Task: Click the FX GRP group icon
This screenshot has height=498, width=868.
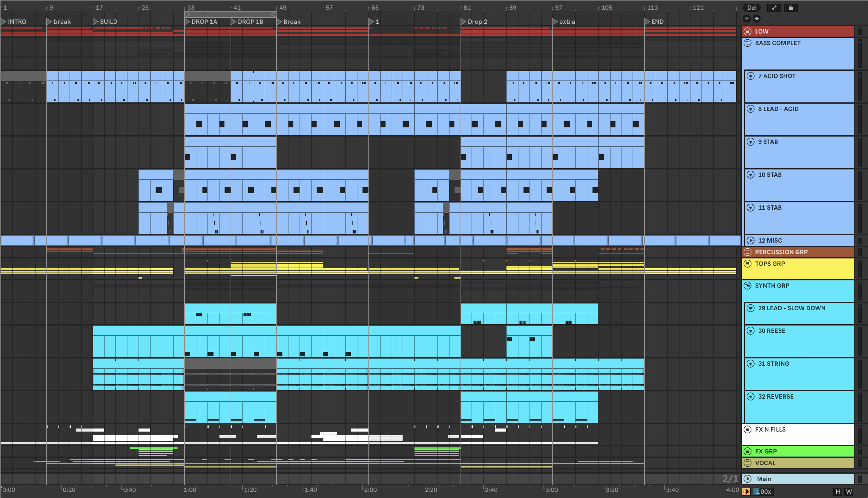Action: [x=748, y=451]
